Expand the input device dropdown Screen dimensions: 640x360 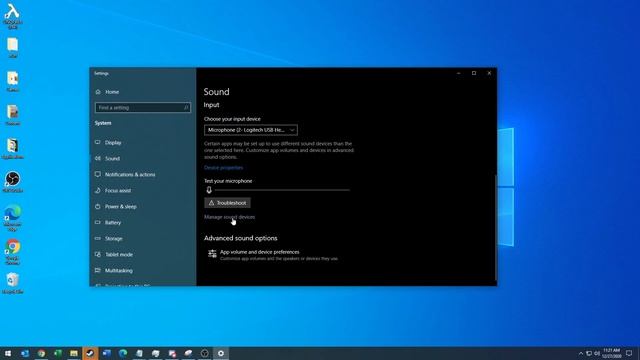pyautogui.click(x=251, y=130)
